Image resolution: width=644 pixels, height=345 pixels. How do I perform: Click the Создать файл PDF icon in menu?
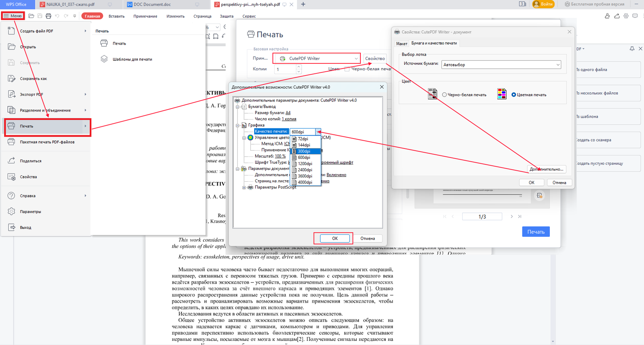[x=11, y=31]
